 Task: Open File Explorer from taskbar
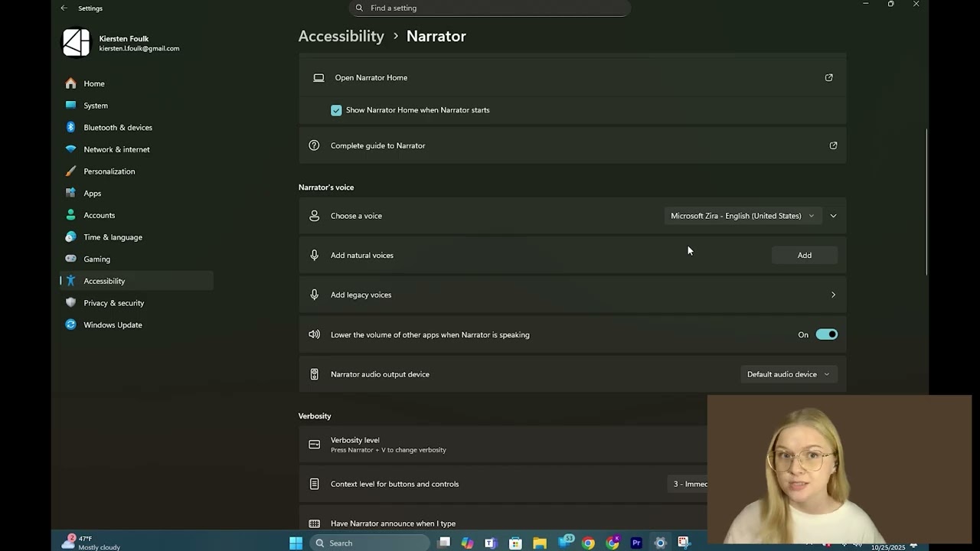540,543
